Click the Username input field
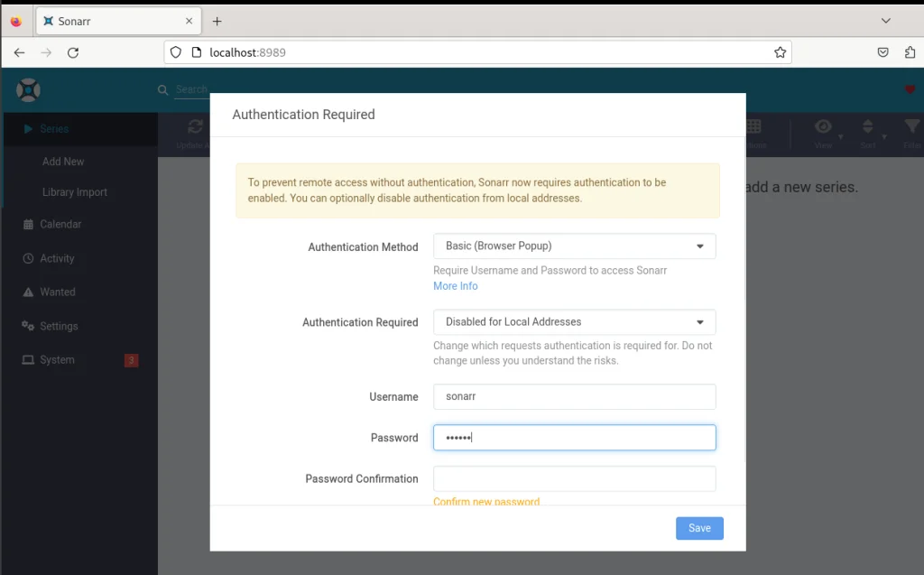 coord(574,397)
